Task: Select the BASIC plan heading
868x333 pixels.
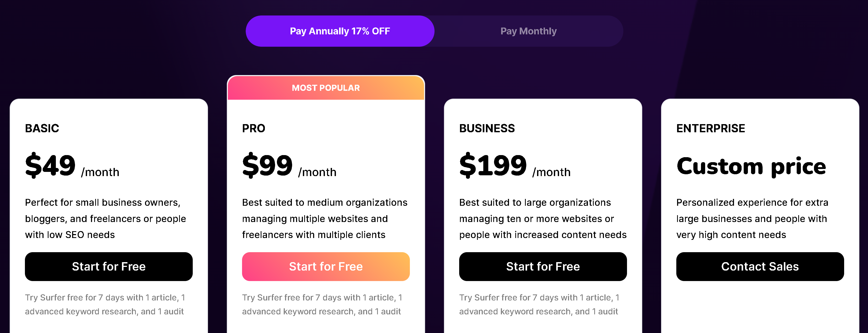Action: click(x=42, y=128)
